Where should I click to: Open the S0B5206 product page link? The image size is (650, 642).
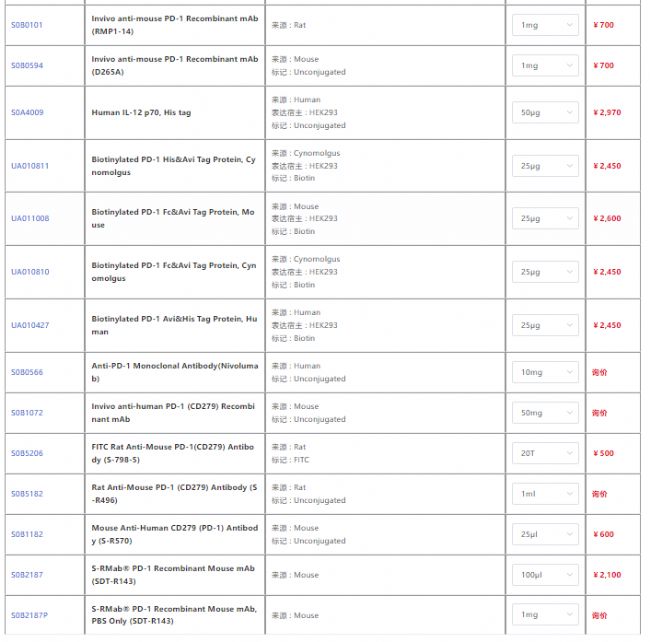pyautogui.click(x=27, y=453)
